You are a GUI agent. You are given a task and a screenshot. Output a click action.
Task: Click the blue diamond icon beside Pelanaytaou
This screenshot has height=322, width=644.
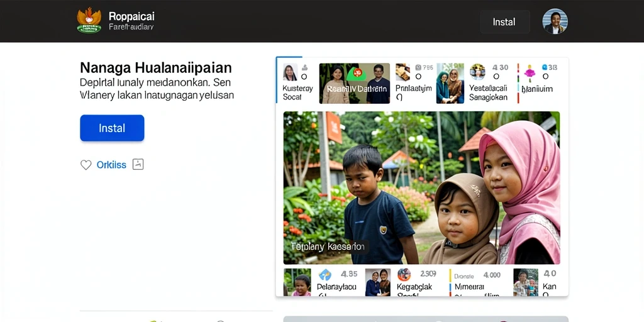pyautogui.click(x=325, y=274)
